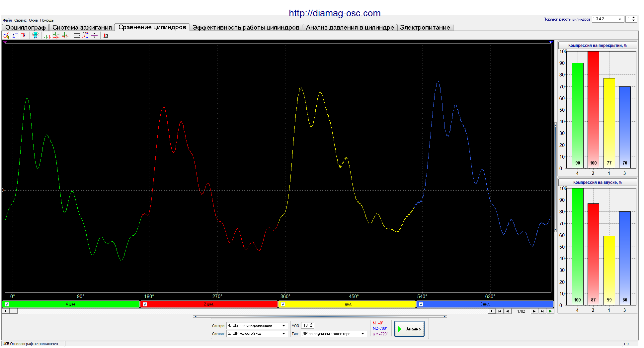Open the diamag-osc.com link
Viewport: 644px width, 348px height.
pos(335,13)
